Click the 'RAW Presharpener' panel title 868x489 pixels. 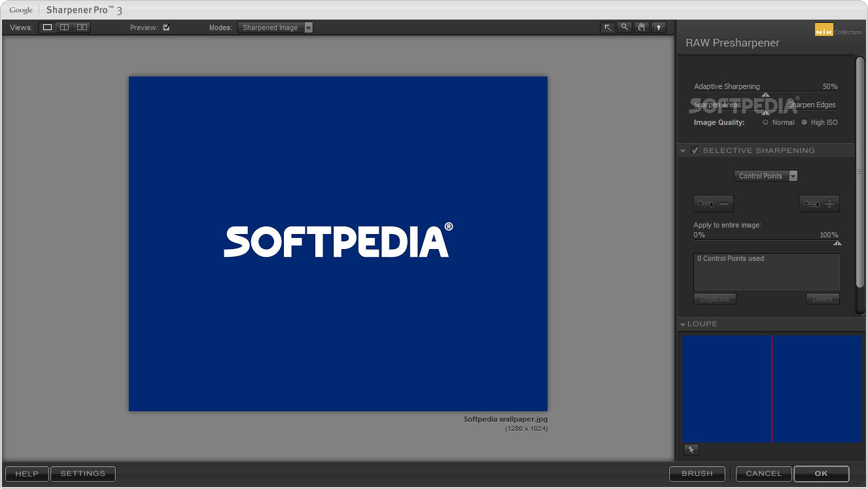click(733, 43)
